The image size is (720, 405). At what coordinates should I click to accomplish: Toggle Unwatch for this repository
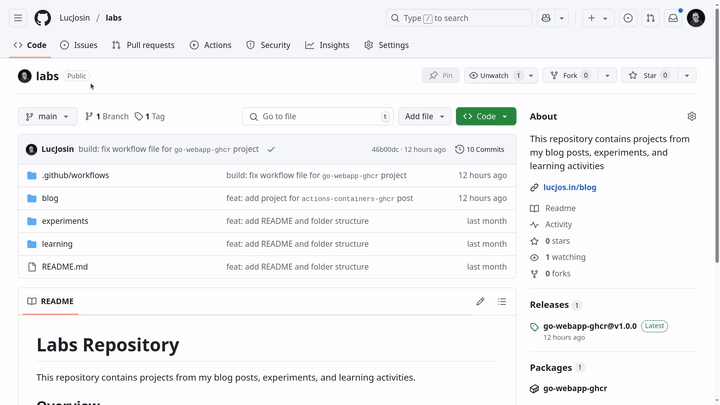[494, 76]
